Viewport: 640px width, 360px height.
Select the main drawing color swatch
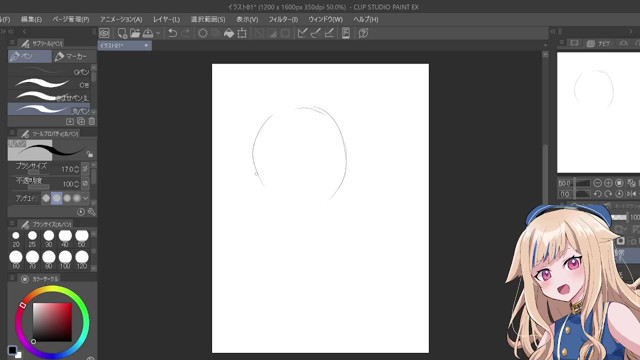(x=12, y=350)
